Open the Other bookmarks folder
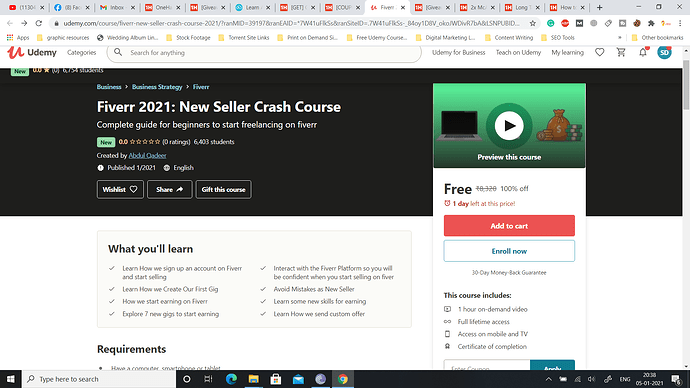Viewport: 690px width, 388px height. point(657,38)
